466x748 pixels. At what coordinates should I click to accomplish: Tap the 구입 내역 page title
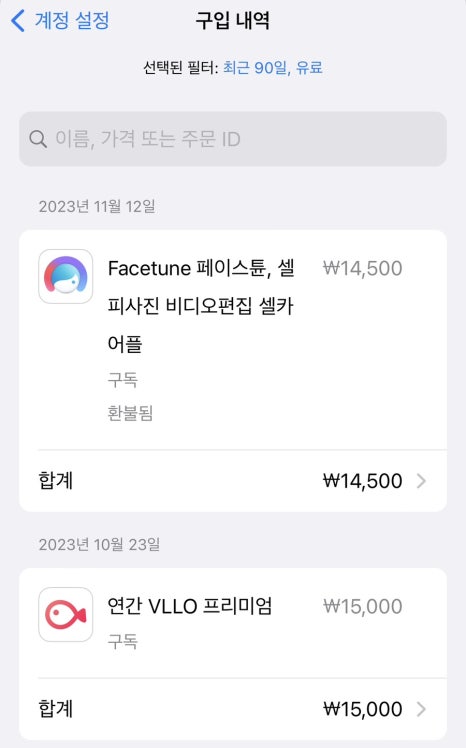pyautogui.click(x=233, y=21)
